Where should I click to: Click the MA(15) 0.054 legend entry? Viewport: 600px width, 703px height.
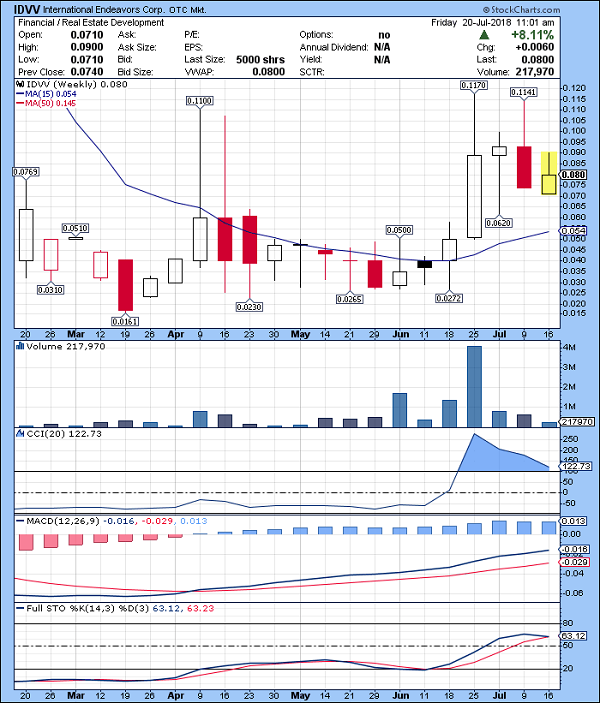pyautogui.click(x=47, y=94)
